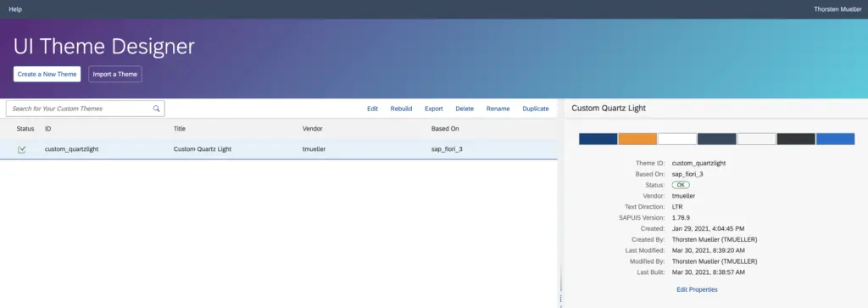
Task: Click the dark blue color swatch
Action: 598,139
